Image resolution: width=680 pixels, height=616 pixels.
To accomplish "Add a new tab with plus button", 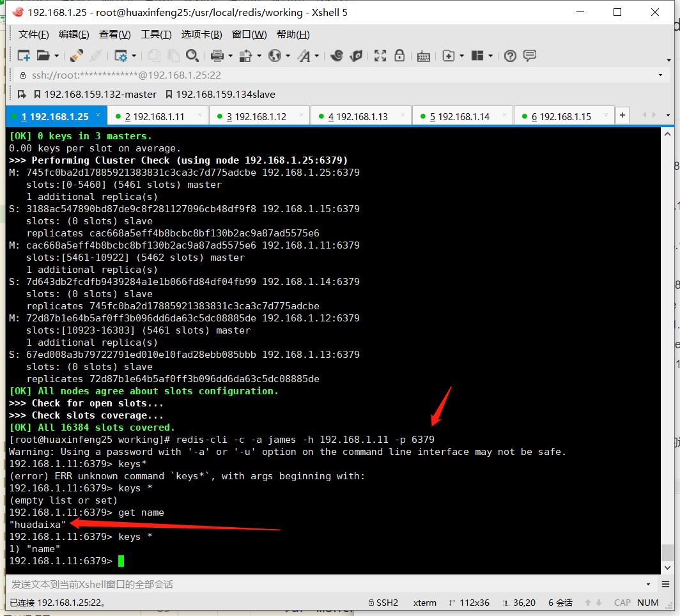I will (622, 115).
